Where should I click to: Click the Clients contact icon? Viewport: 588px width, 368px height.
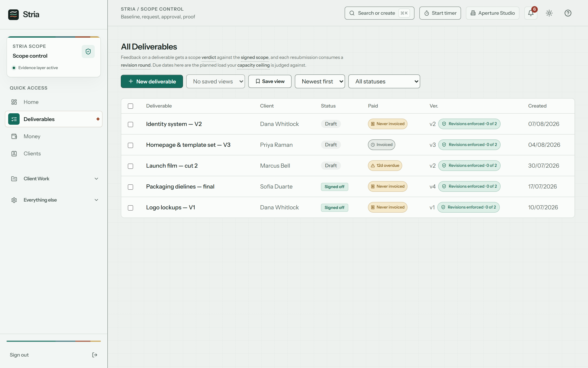point(14,154)
